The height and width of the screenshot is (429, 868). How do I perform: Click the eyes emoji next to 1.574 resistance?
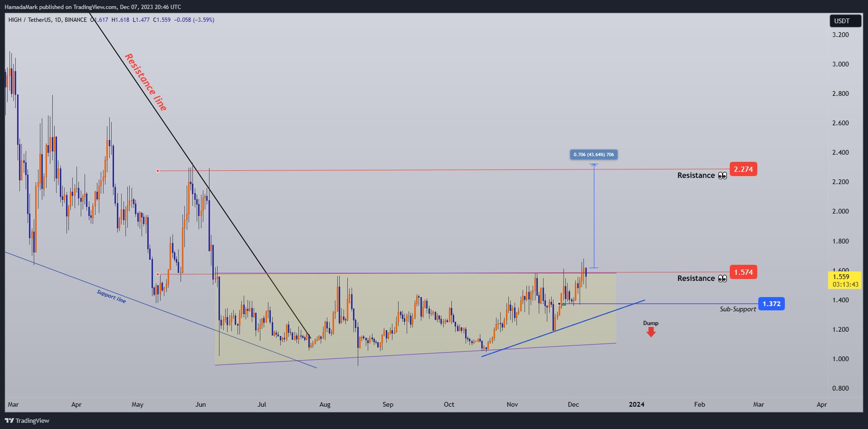pyautogui.click(x=723, y=279)
